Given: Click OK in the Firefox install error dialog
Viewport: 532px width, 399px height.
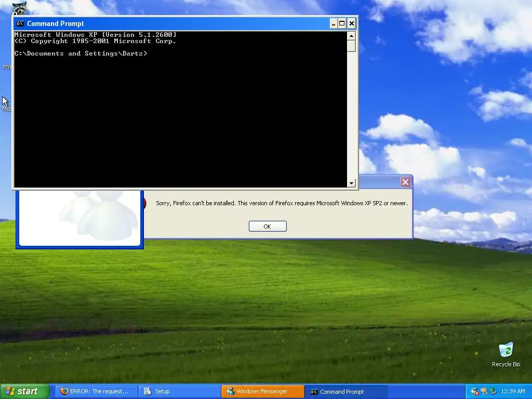Looking at the screenshot, I should [268, 227].
